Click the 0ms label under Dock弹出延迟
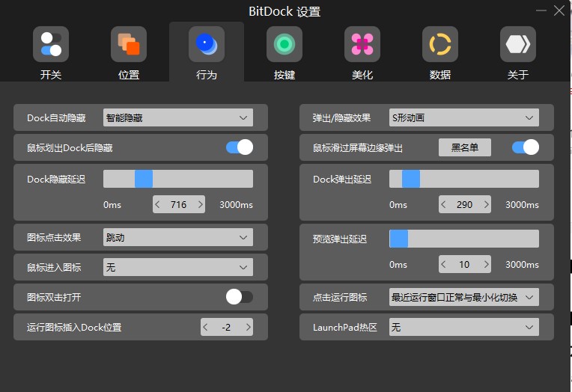Image resolution: width=572 pixels, height=392 pixels. [398, 204]
